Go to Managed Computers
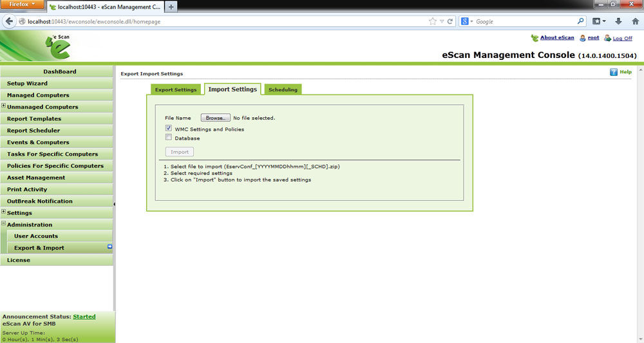The width and height of the screenshot is (644, 343). tap(57, 95)
